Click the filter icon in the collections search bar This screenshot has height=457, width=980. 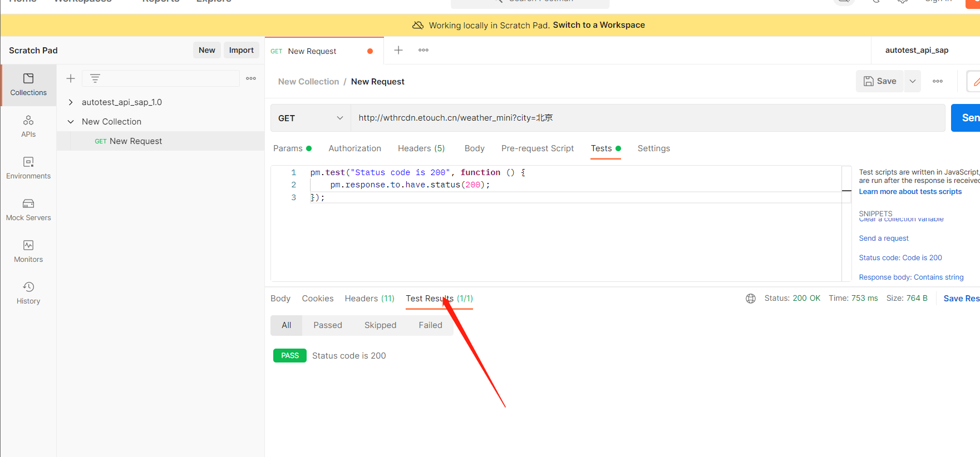[x=95, y=78]
